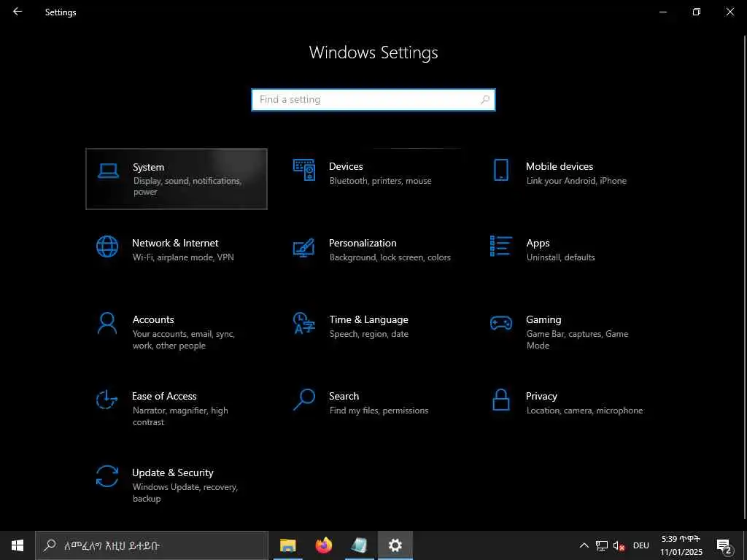The width and height of the screenshot is (747, 560).
Task: Open the Privacy padlock icon
Action: [500, 400]
